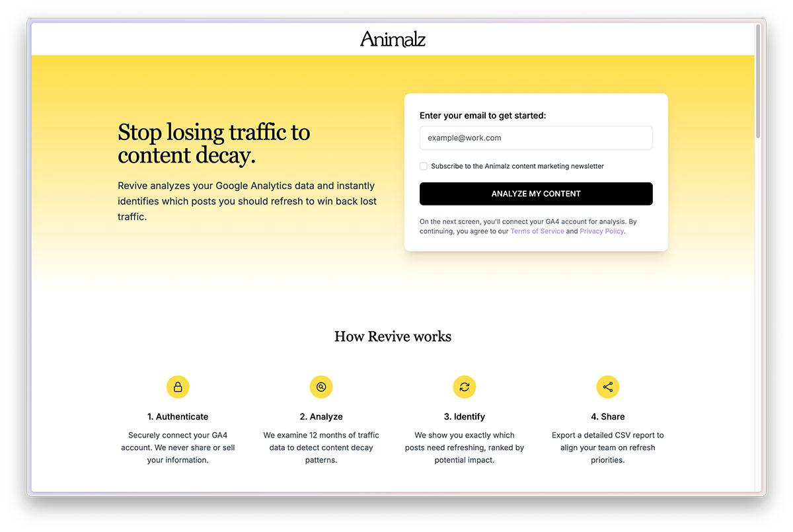Select the "4. Share" step heading
The height and width of the screenshot is (532, 793).
pos(608,417)
